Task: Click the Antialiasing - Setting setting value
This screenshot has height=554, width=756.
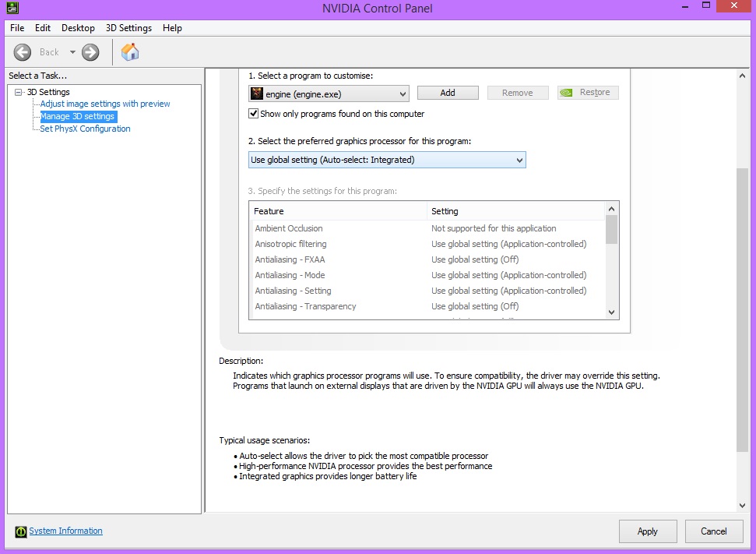Action: point(508,291)
